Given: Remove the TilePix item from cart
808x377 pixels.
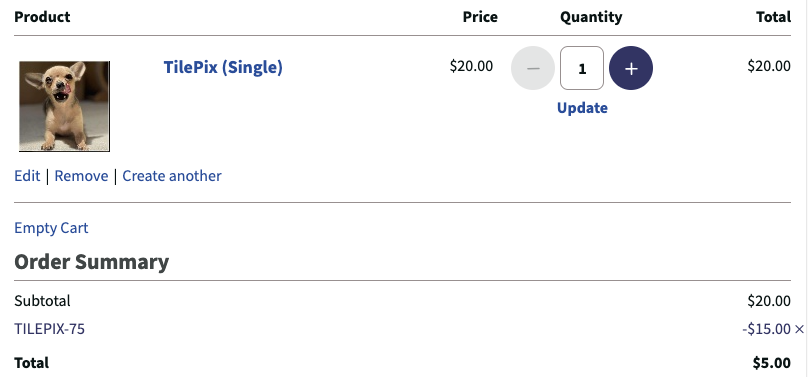Looking at the screenshot, I should pos(81,176).
